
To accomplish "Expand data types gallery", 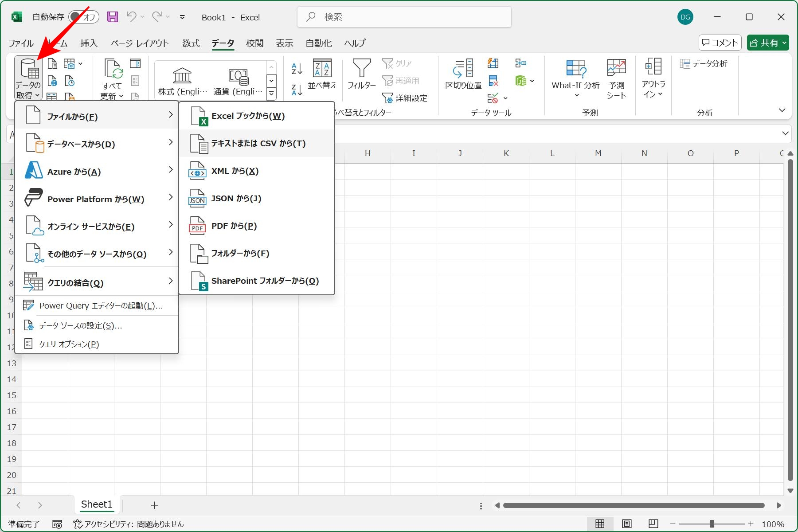I will point(271,94).
